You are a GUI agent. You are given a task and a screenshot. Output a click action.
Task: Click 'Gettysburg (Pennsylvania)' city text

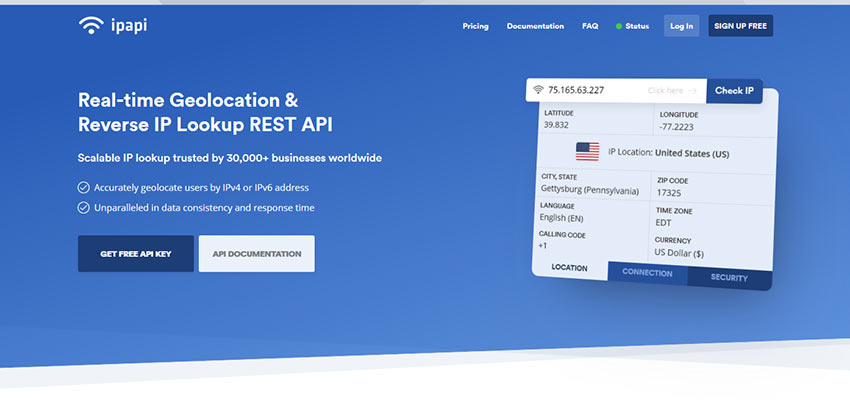point(590,190)
